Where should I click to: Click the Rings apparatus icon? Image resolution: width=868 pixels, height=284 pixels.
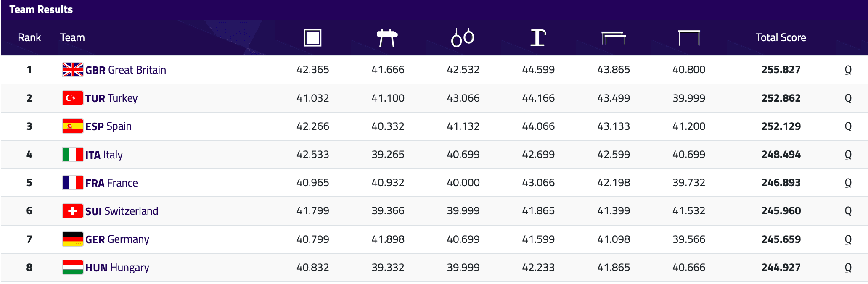(x=463, y=38)
